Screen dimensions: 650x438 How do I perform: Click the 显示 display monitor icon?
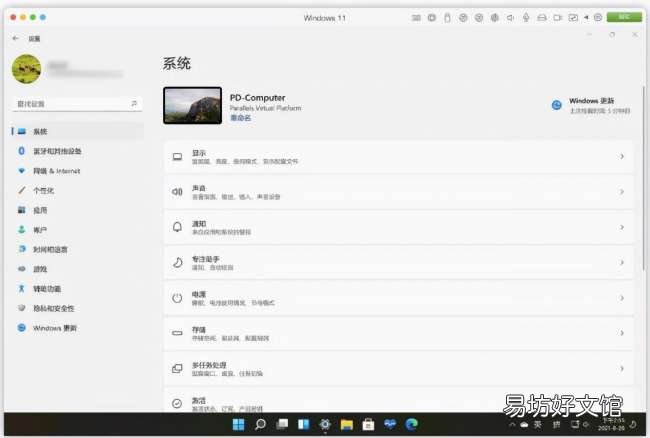click(x=177, y=157)
